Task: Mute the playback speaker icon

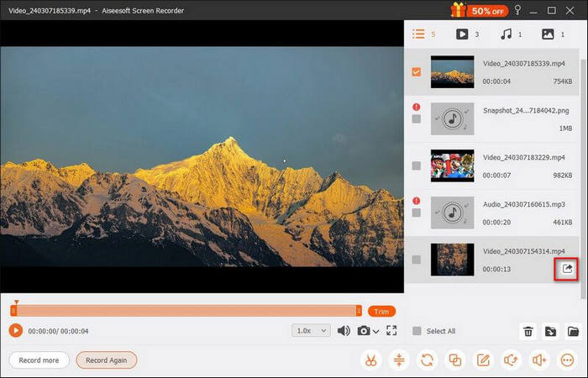Action: pyautogui.click(x=343, y=331)
